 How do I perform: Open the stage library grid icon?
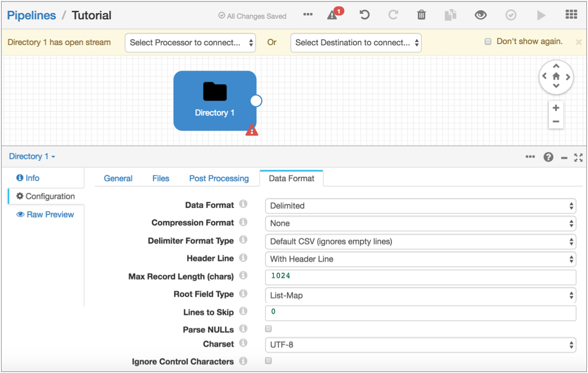(571, 15)
